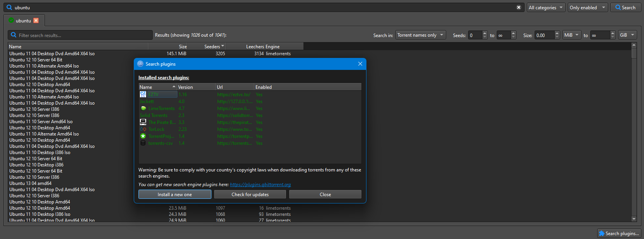Image resolution: width=644 pixels, height=239 pixels.
Task: Decrease the maximum size value
Action: pos(613,37)
